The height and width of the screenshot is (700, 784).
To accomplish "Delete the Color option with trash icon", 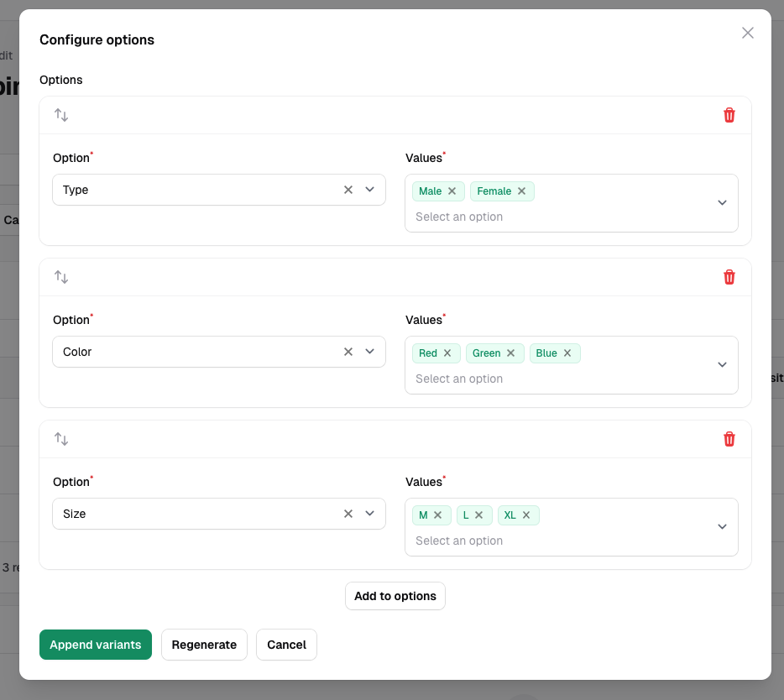I will pos(729,277).
